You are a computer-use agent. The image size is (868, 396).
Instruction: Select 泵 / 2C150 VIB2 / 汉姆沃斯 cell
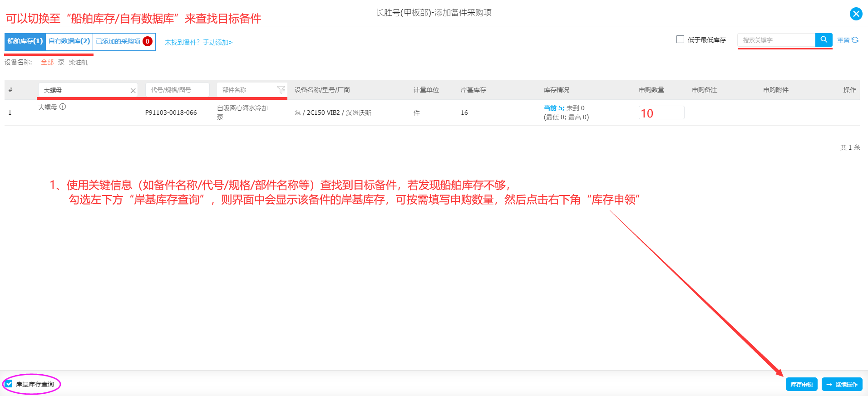tap(333, 112)
